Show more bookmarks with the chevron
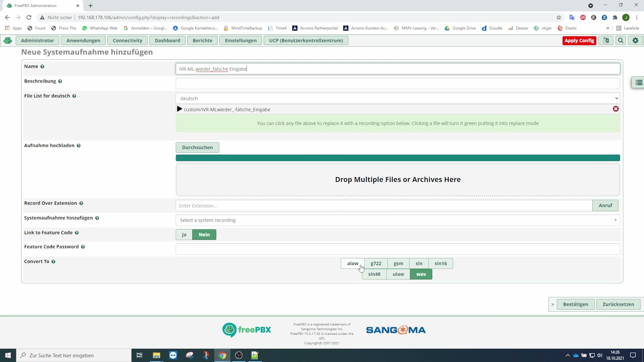 608,28
